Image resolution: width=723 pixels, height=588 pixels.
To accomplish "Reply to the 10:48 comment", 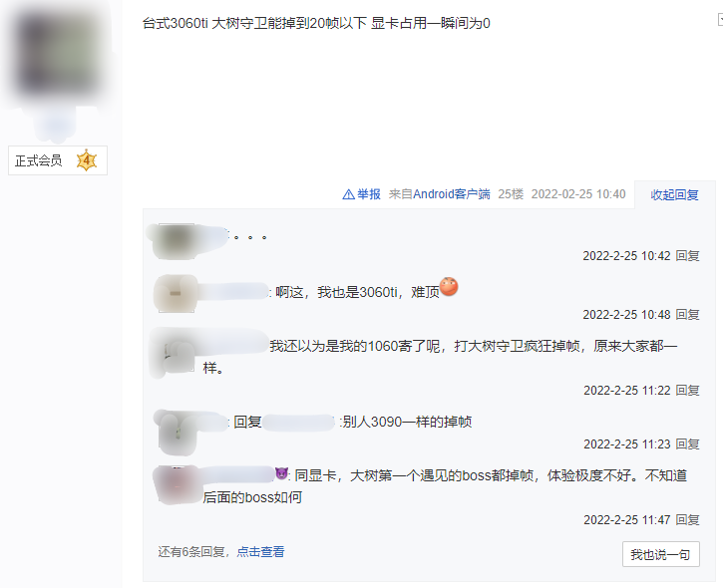I will click(x=687, y=315).
